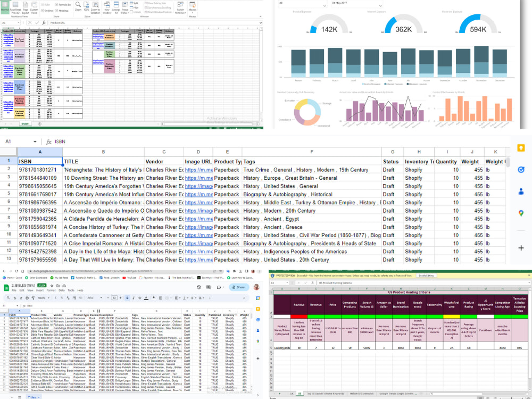Image resolution: width=532 pixels, height=399 pixels.
Task: Click Page Break Preview icon in Excel
Action: 15,7
